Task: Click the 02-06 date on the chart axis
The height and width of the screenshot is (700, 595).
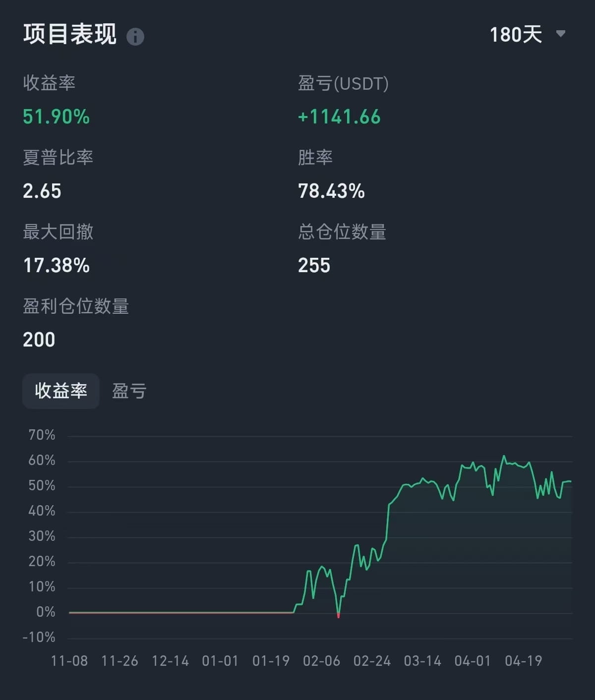Action: [321, 661]
